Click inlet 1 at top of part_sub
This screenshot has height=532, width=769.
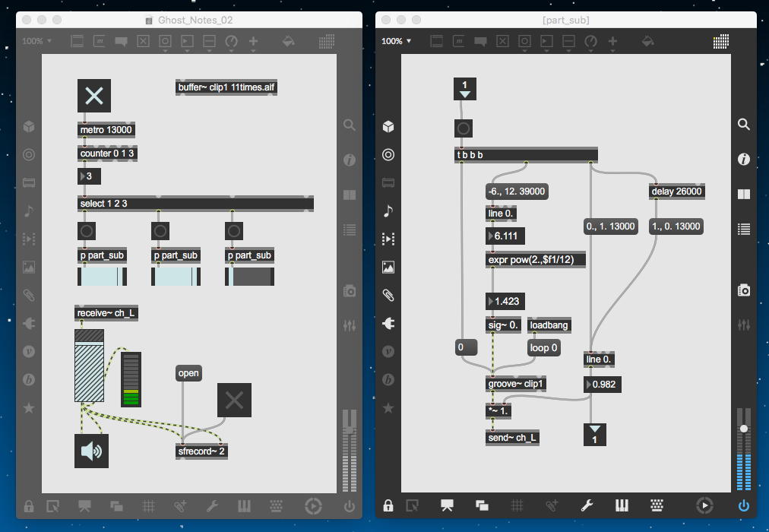coord(465,89)
